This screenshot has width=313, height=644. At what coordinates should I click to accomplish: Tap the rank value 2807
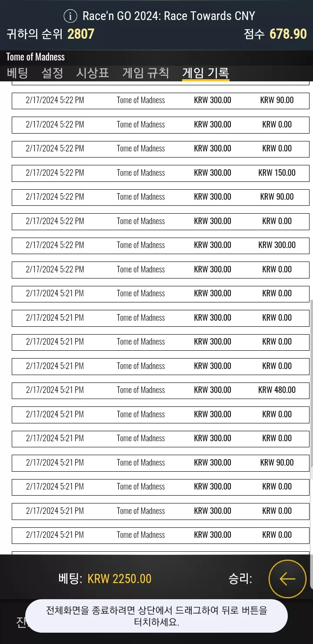(81, 34)
